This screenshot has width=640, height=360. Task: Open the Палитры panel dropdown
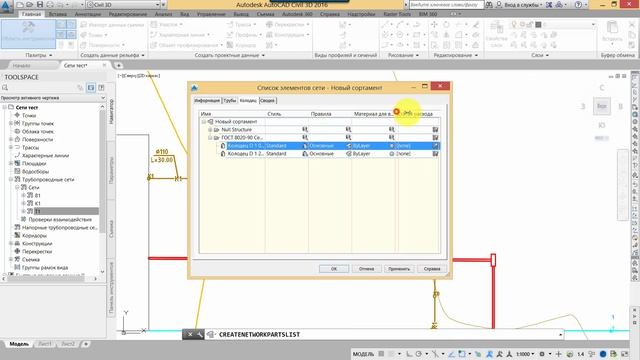pos(39,55)
